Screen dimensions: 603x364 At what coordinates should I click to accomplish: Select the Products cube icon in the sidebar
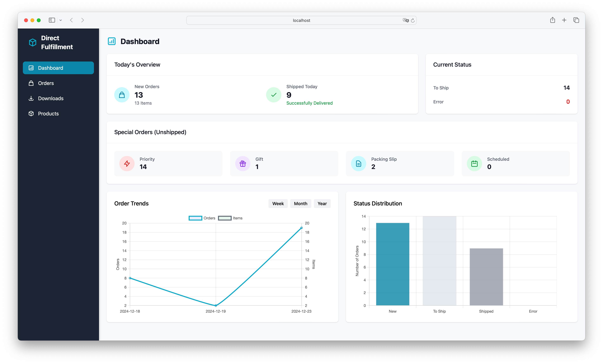tap(31, 113)
